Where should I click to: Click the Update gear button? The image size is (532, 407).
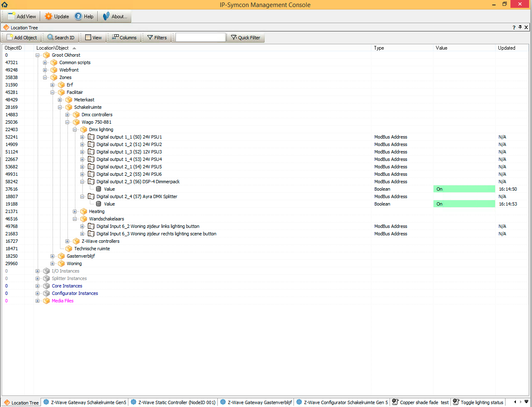(57, 17)
